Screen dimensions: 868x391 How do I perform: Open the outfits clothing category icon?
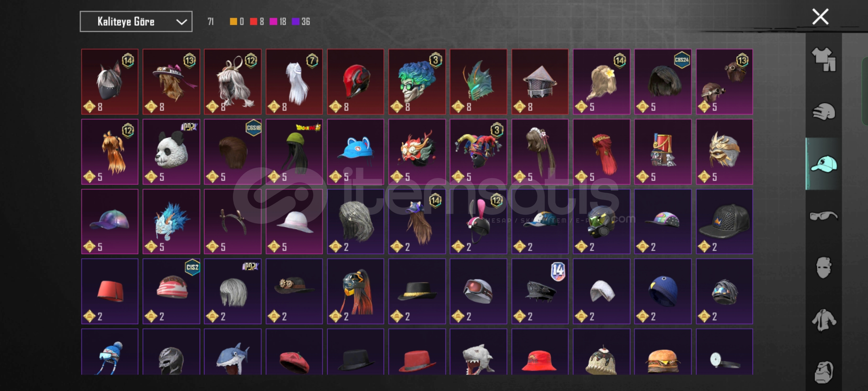824,59
